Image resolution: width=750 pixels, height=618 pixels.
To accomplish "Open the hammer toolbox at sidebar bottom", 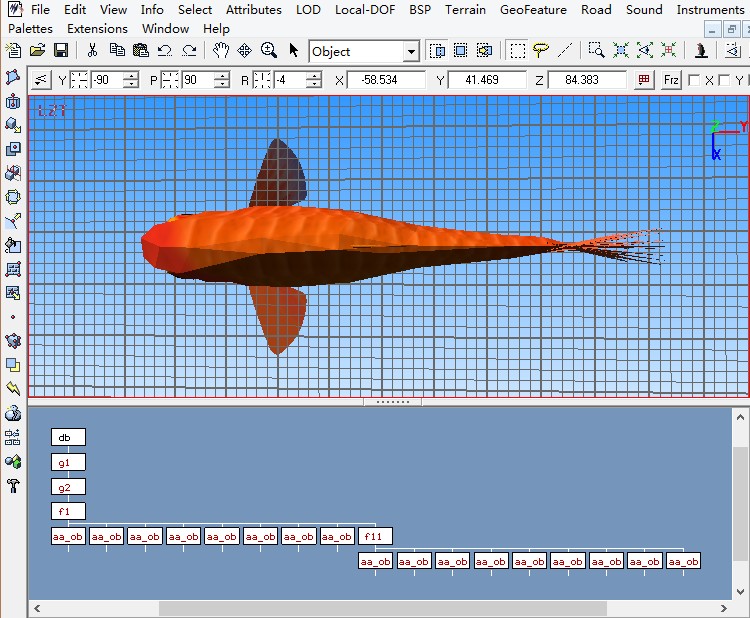I will tap(13, 486).
